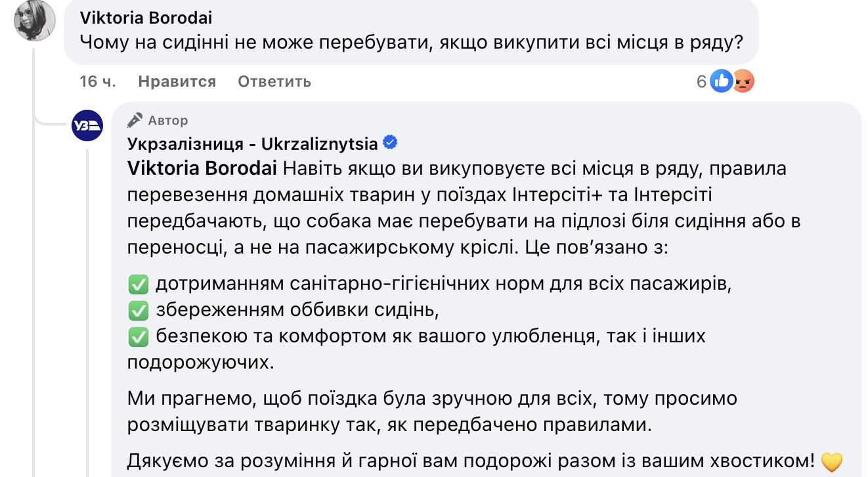Open Viktoria Borodai's name above her comment
Screen dimensions: 868x477
pos(145,17)
